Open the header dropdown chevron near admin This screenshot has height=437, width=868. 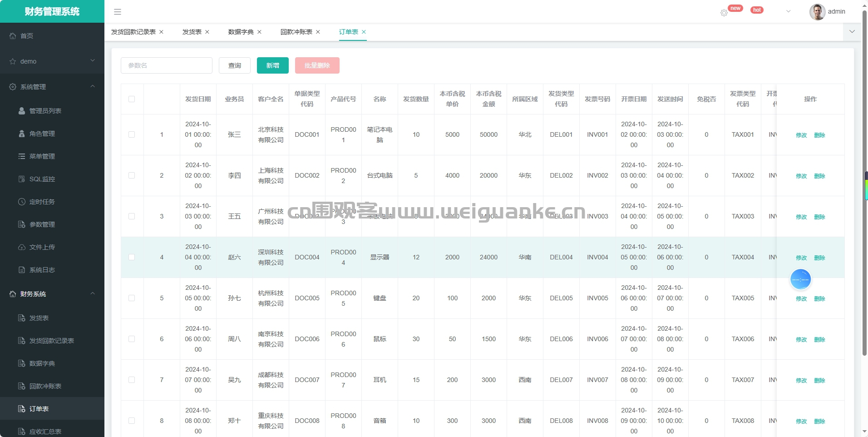[x=789, y=12]
